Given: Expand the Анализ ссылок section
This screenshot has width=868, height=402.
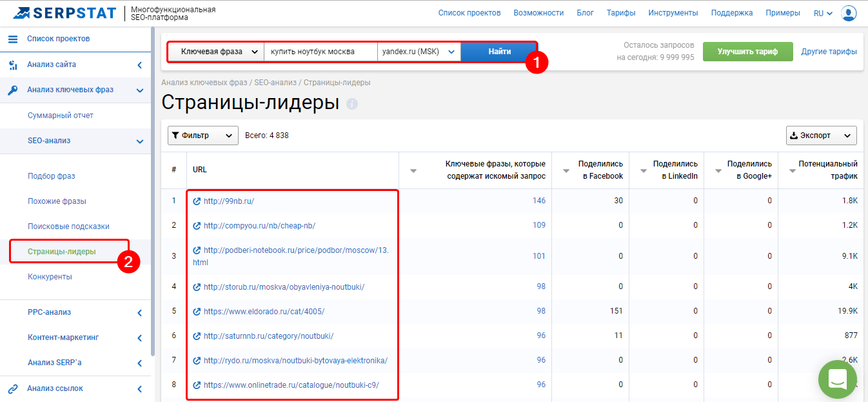Looking at the screenshot, I should (x=140, y=388).
